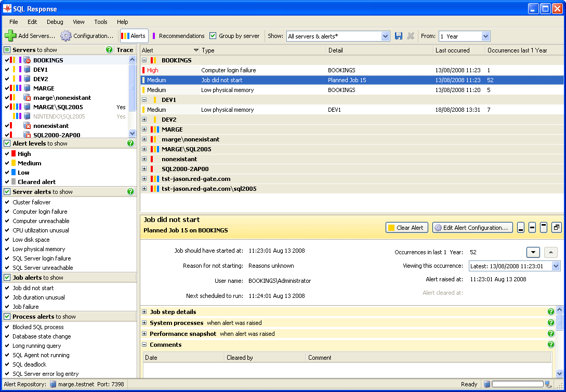This screenshot has height=392, width=566.
Task: Collapse the Comments section
Action: [144, 345]
